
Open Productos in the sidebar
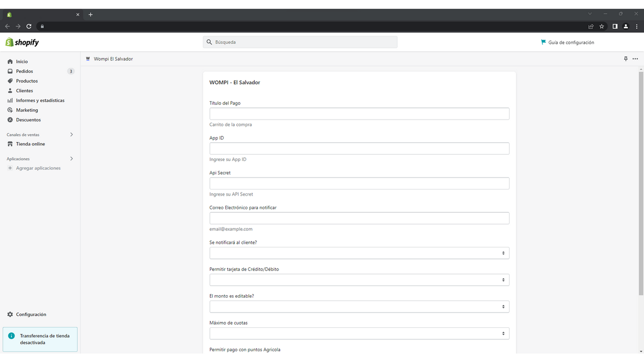pyautogui.click(x=27, y=81)
